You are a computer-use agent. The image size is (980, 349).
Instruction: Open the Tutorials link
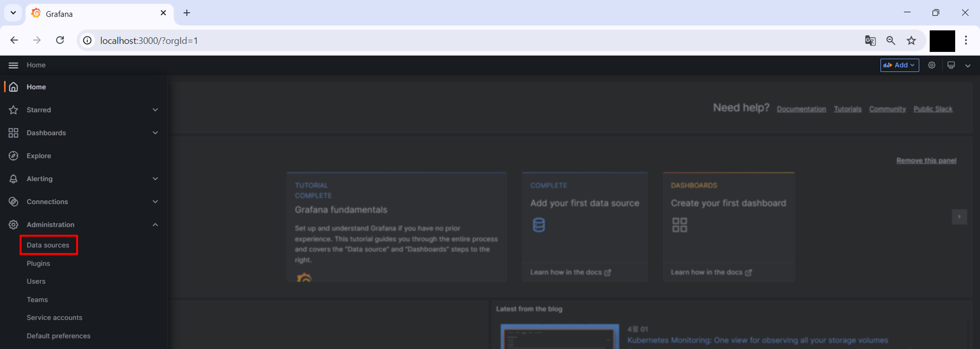[848, 109]
